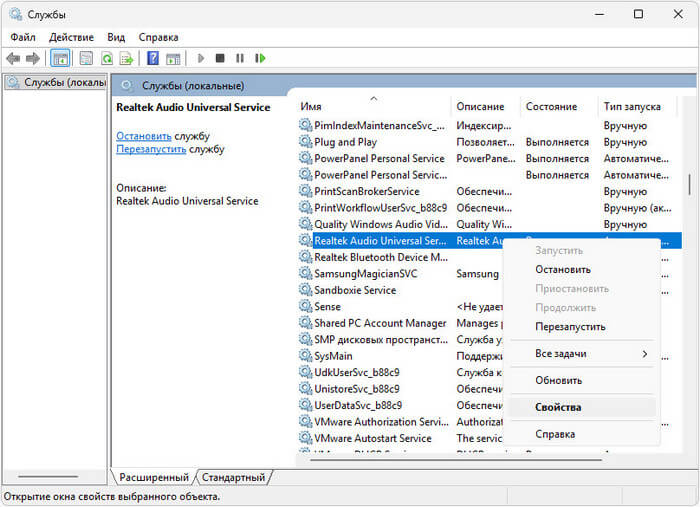Choose 'Свойства' in the context menu
Image resolution: width=700 pixels, height=507 pixels.
pos(558,407)
